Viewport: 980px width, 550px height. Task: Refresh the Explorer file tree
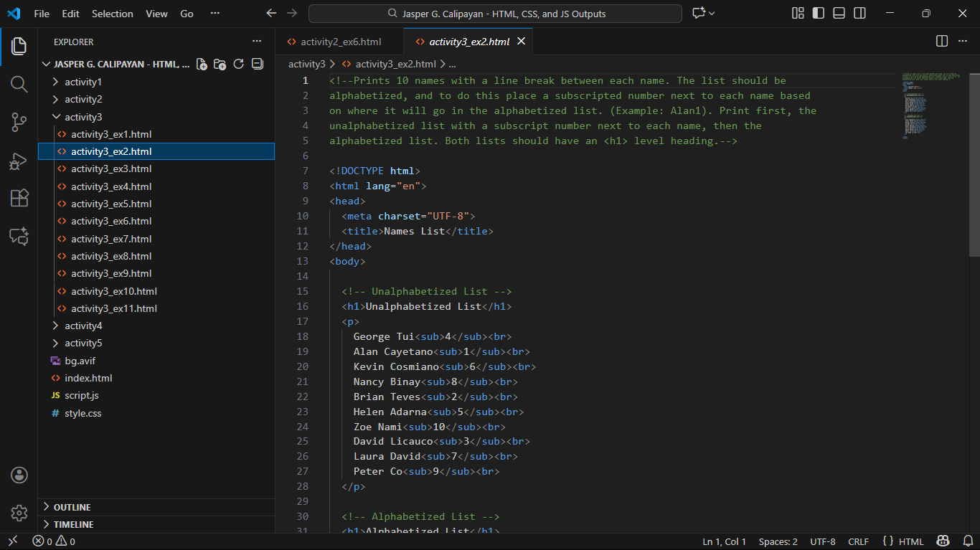239,64
